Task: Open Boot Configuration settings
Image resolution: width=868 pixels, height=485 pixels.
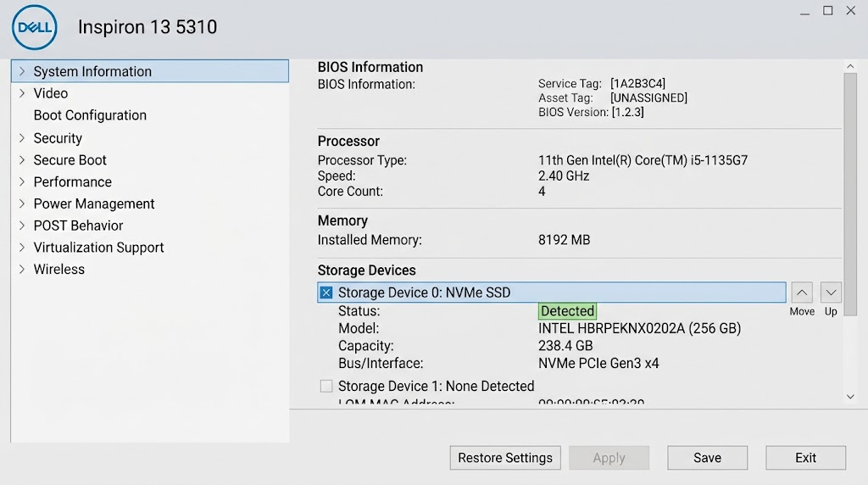Action: (x=90, y=115)
